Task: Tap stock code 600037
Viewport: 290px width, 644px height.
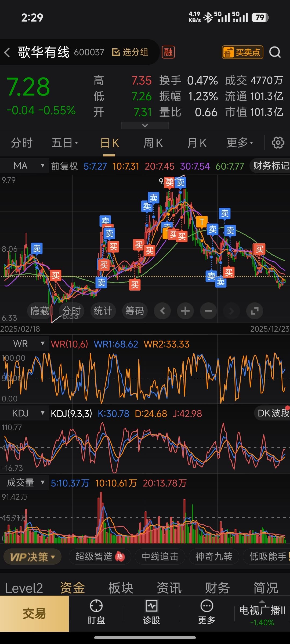Action: (89, 52)
